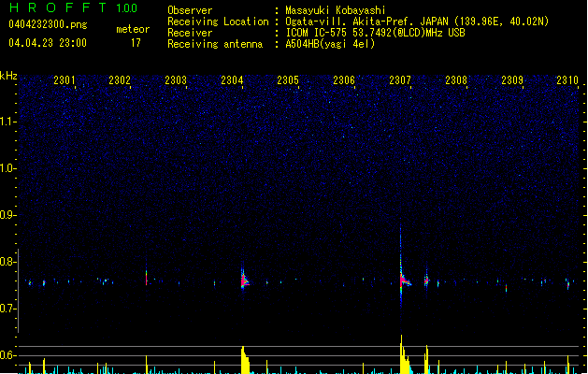This screenshot has height=374, width=588.
Task: Click the yellow power peak below 2304
Action: point(245,360)
